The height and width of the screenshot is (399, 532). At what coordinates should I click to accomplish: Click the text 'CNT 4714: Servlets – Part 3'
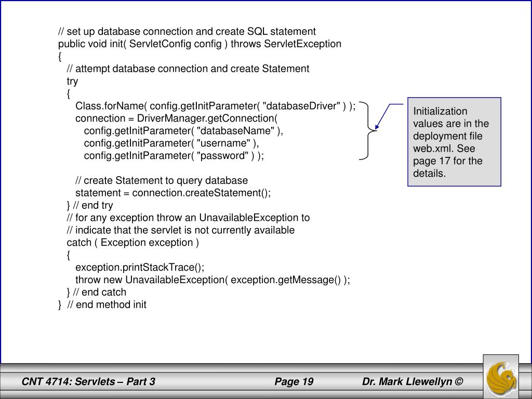(x=88, y=381)
